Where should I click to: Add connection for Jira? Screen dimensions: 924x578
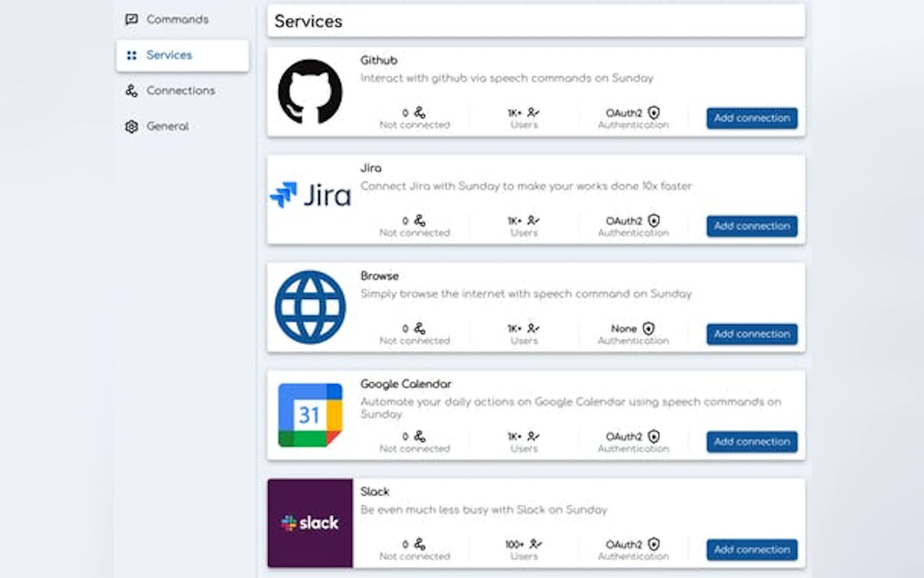pyautogui.click(x=752, y=226)
